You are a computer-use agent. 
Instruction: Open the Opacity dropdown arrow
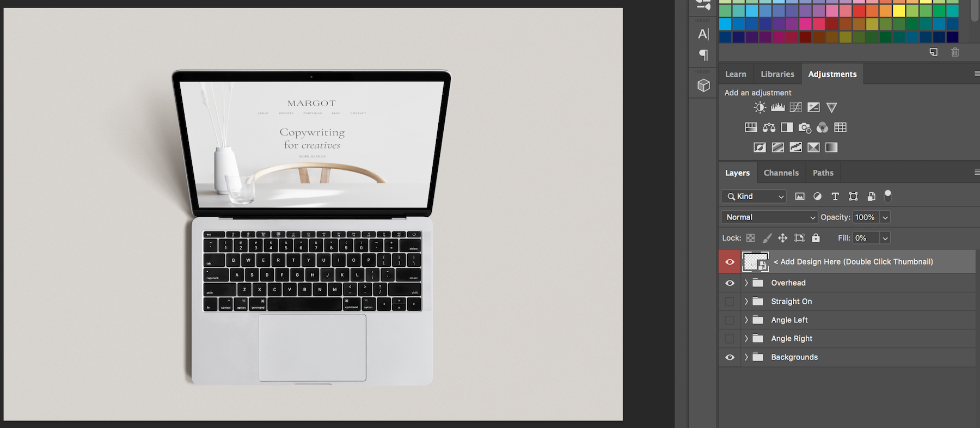point(885,217)
